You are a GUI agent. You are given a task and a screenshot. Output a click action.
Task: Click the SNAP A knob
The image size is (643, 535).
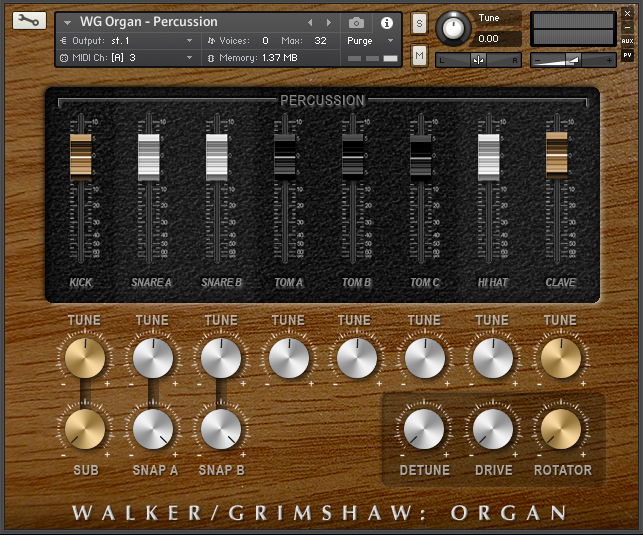[153, 429]
